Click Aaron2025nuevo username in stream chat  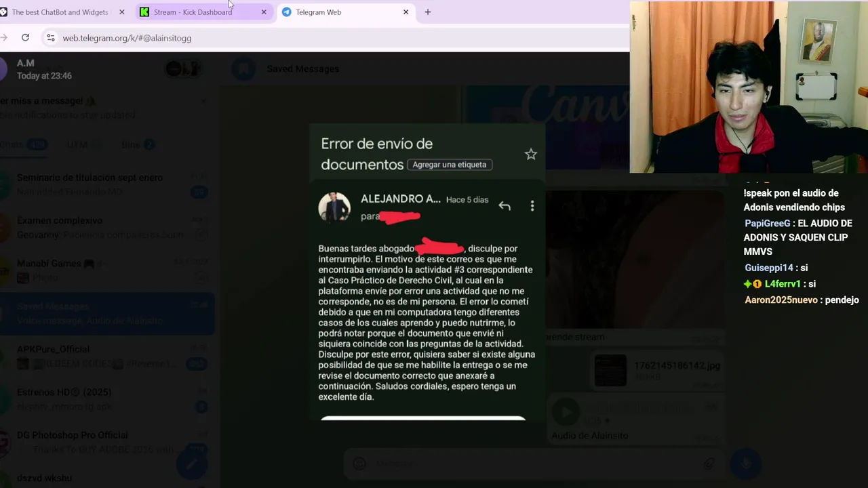click(x=781, y=300)
